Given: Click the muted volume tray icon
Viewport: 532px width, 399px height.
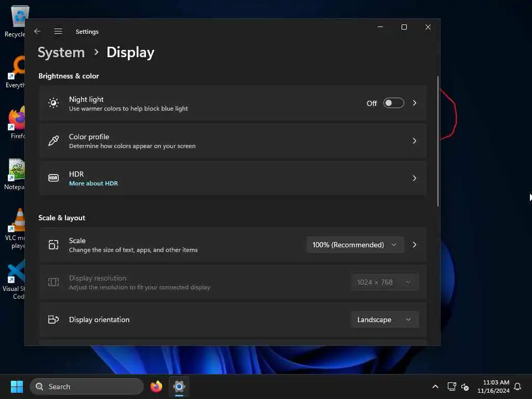Looking at the screenshot, I should 465,387.
